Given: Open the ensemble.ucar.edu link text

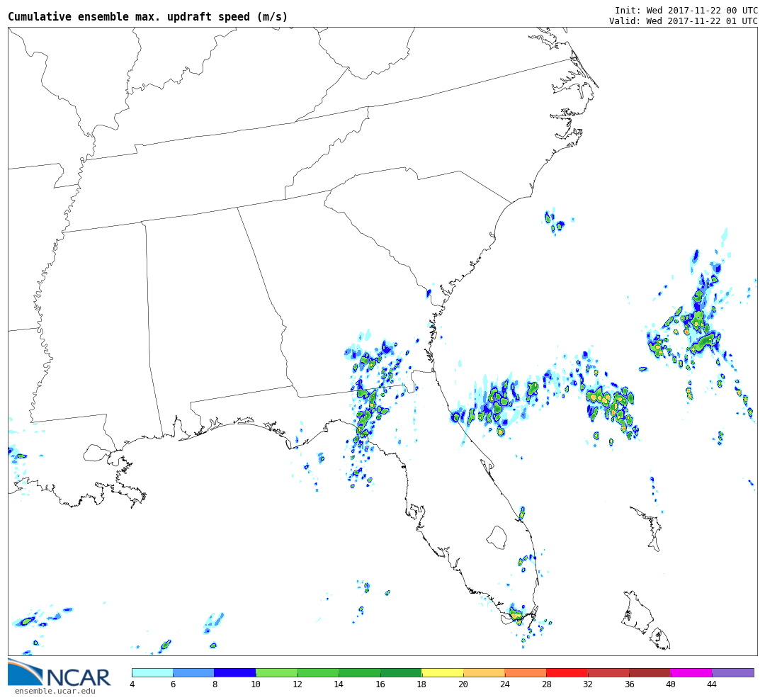Looking at the screenshot, I should click(55, 691).
